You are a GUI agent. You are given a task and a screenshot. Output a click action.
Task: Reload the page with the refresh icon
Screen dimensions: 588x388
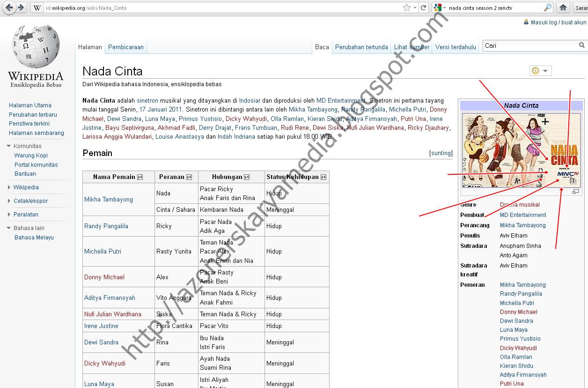coord(424,7)
